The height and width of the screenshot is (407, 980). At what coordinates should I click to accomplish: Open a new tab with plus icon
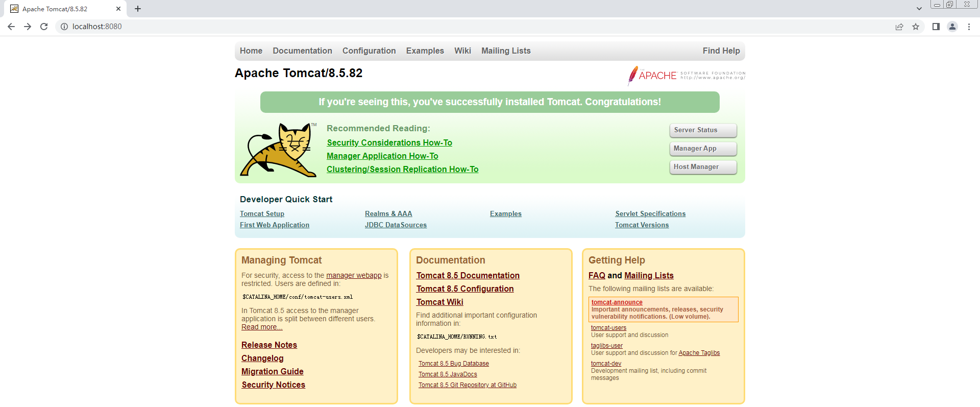click(138, 9)
